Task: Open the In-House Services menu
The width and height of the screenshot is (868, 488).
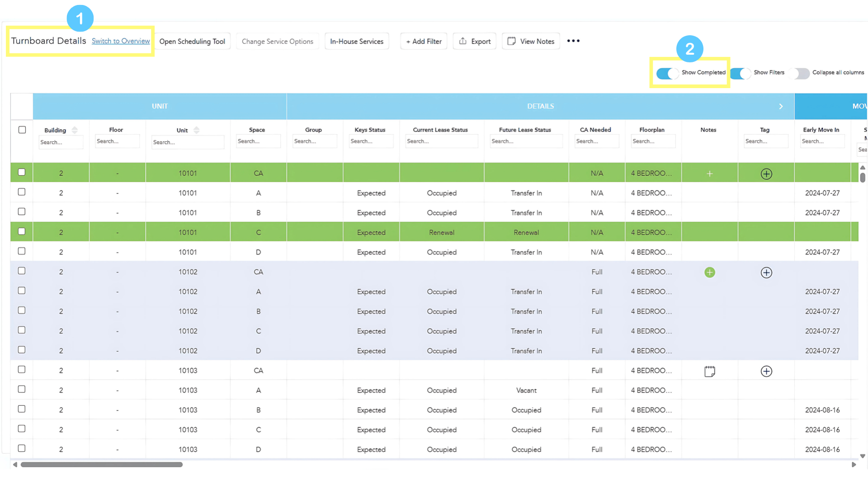Action: point(356,42)
